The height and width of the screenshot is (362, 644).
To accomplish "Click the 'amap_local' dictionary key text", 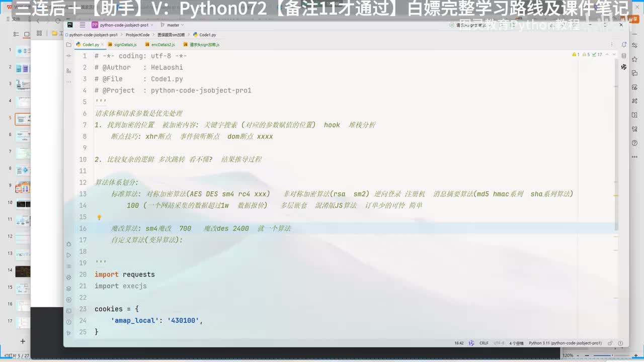I will 135,320.
